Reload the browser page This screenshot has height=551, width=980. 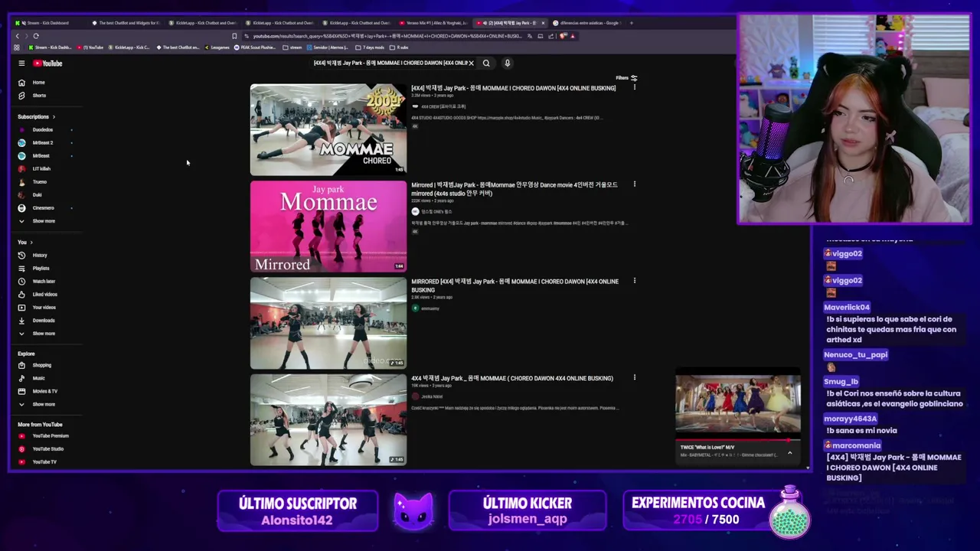tap(36, 36)
